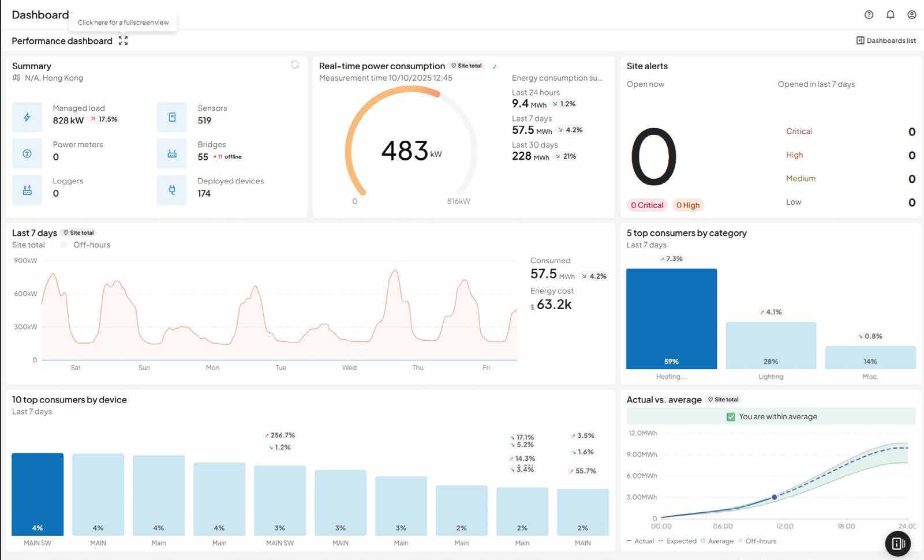Select the 0 High alerts badge
The width and height of the screenshot is (924, 560).
(688, 205)
